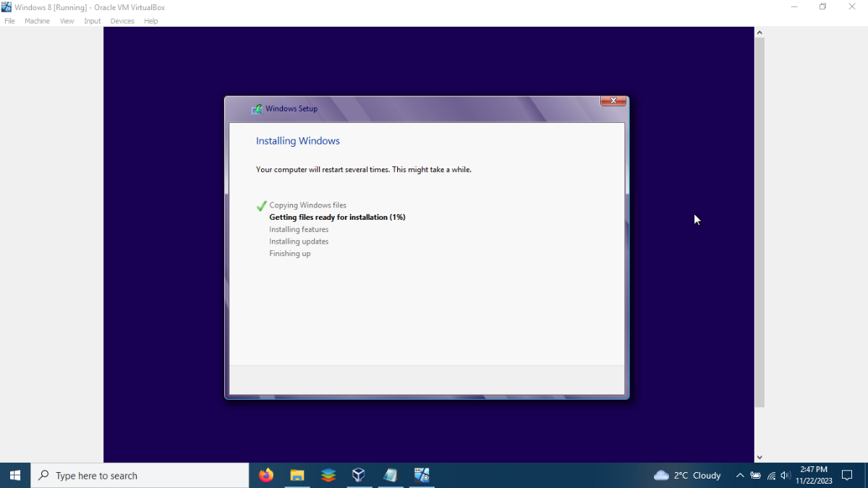
Task: Click the taskbar search box
Action: coord(140,475)
